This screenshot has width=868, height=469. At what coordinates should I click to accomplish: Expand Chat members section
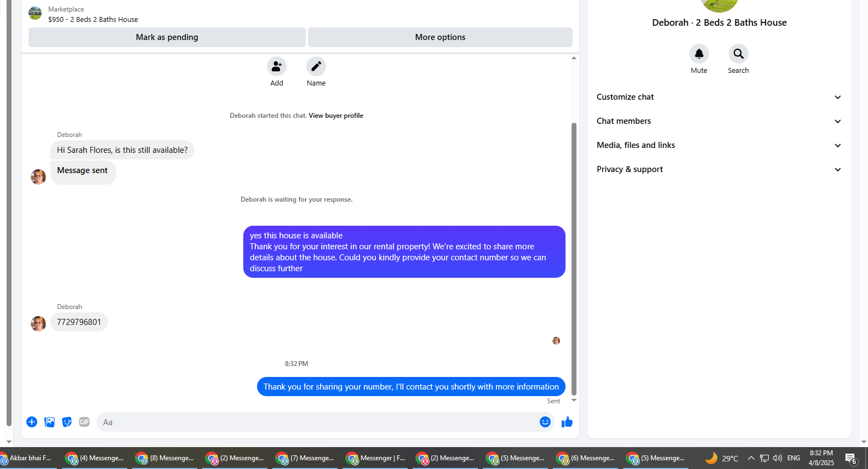719,121
